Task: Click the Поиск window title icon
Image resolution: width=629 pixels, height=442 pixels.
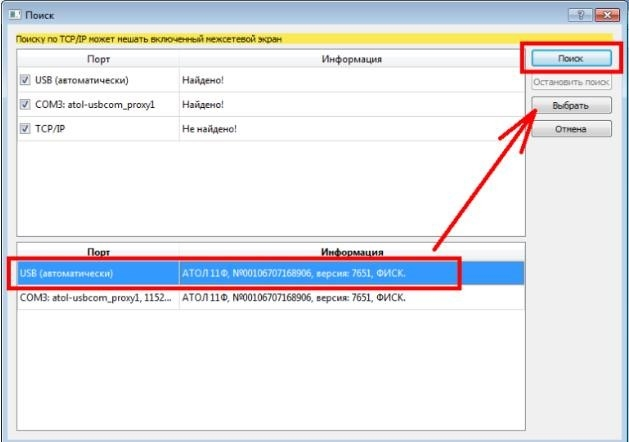Action: click(15, 15)
